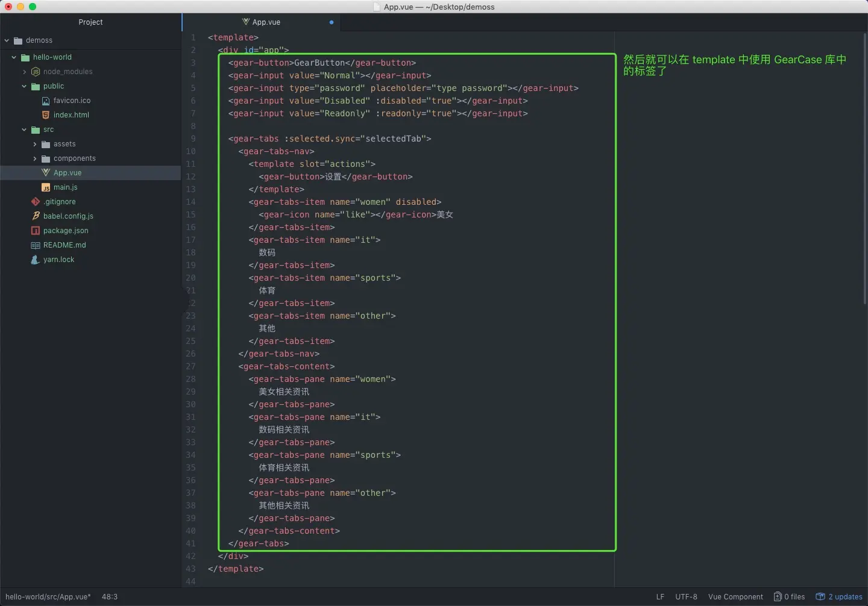Click the closing </template> tag on line 43

click(236, 569)
